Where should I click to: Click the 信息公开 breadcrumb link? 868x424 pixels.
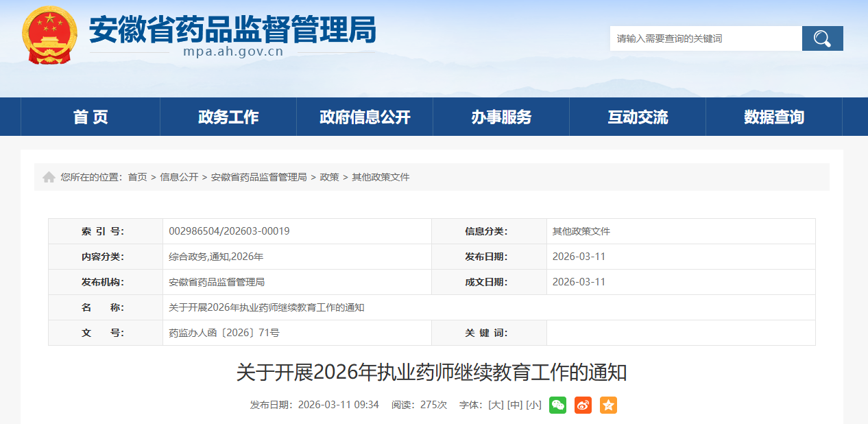pos(179,177)
